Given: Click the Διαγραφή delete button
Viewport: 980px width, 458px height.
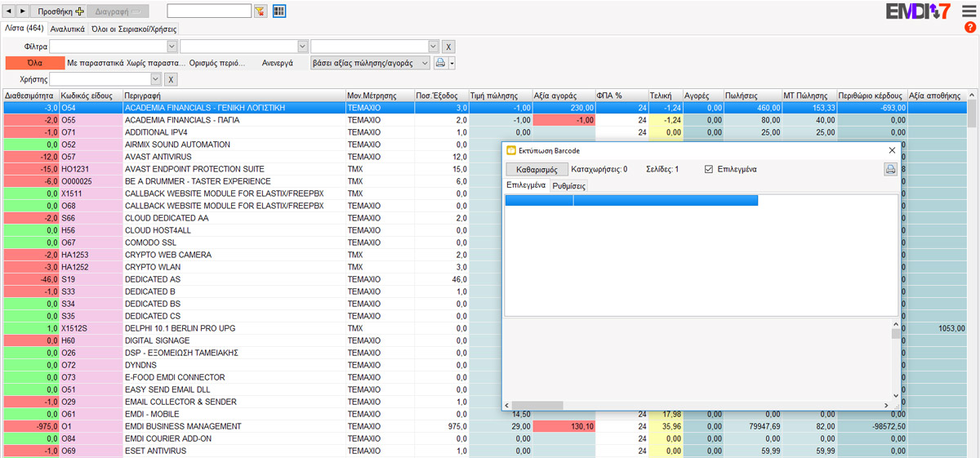Looking at the screenshot, I should (118, 11).
